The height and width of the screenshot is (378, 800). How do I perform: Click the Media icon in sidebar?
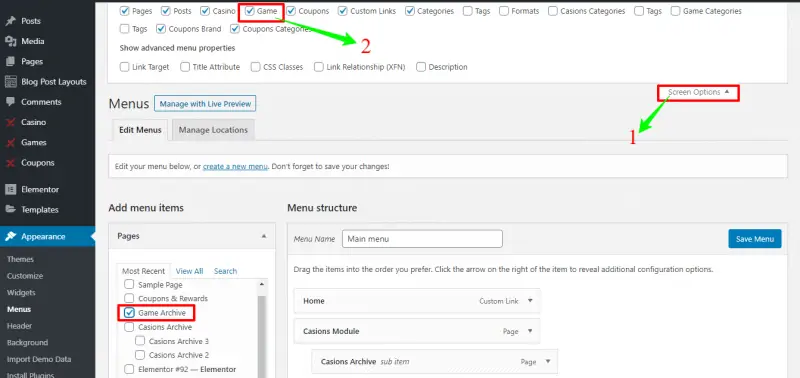(x=10, y=41)
